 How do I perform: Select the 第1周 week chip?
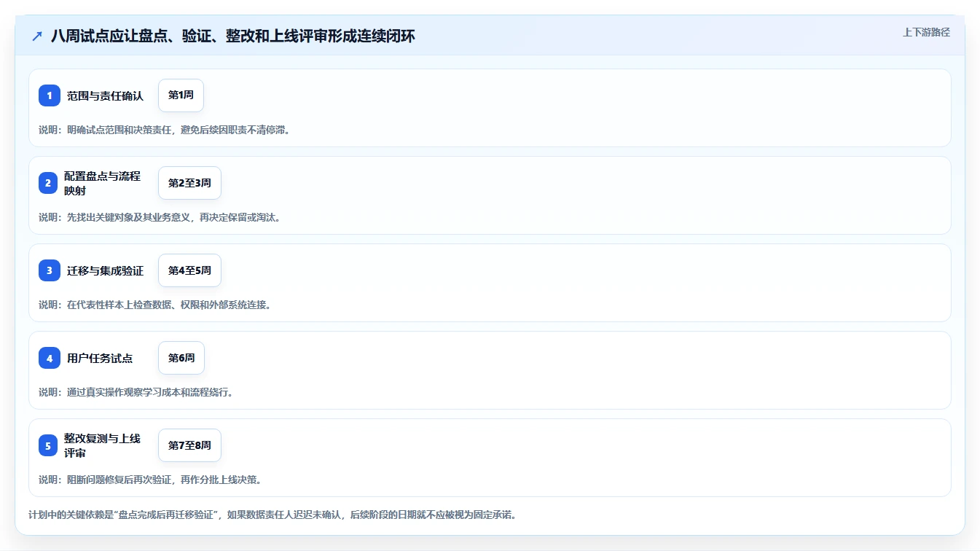click(181, 95)
